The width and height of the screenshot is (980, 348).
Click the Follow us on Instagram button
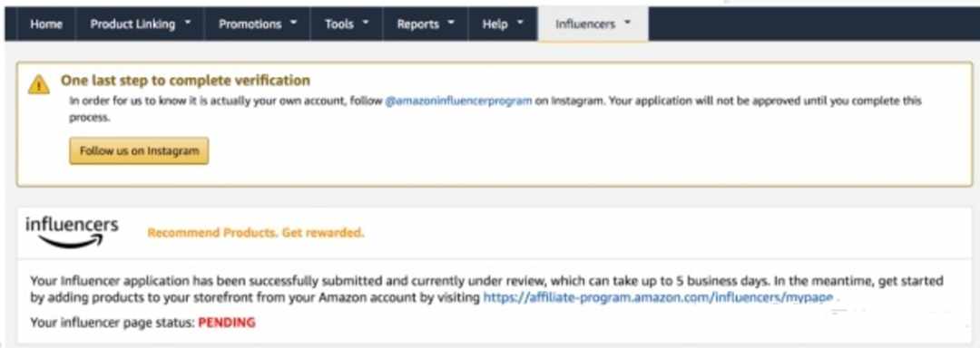[x=139, y=151]
